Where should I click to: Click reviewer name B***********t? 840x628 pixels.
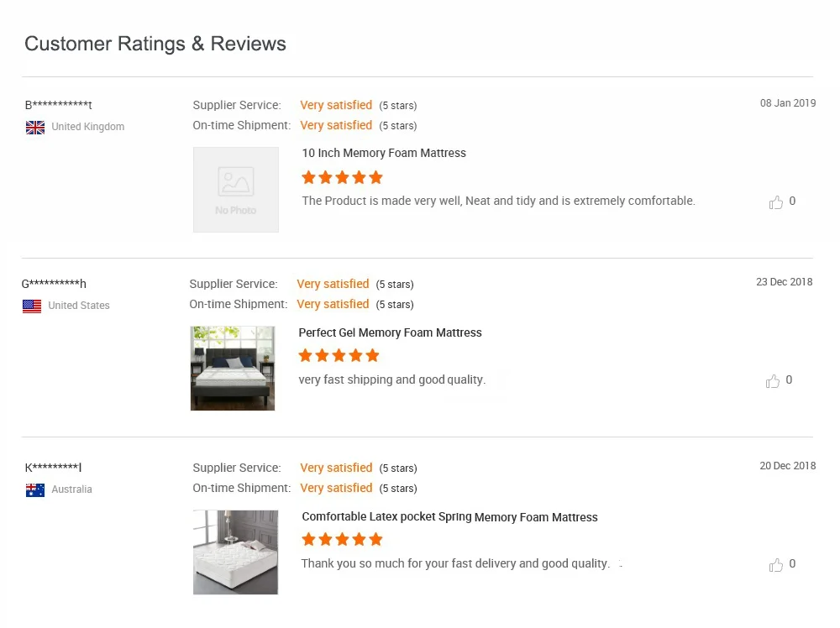[x=59, y=106]
